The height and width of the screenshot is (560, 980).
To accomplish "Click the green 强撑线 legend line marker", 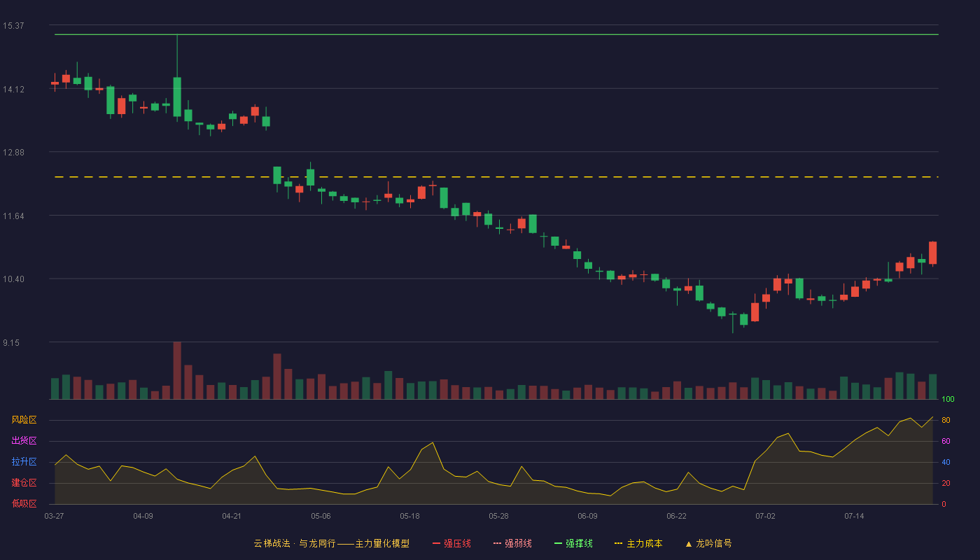I will [x=559, y=543].
